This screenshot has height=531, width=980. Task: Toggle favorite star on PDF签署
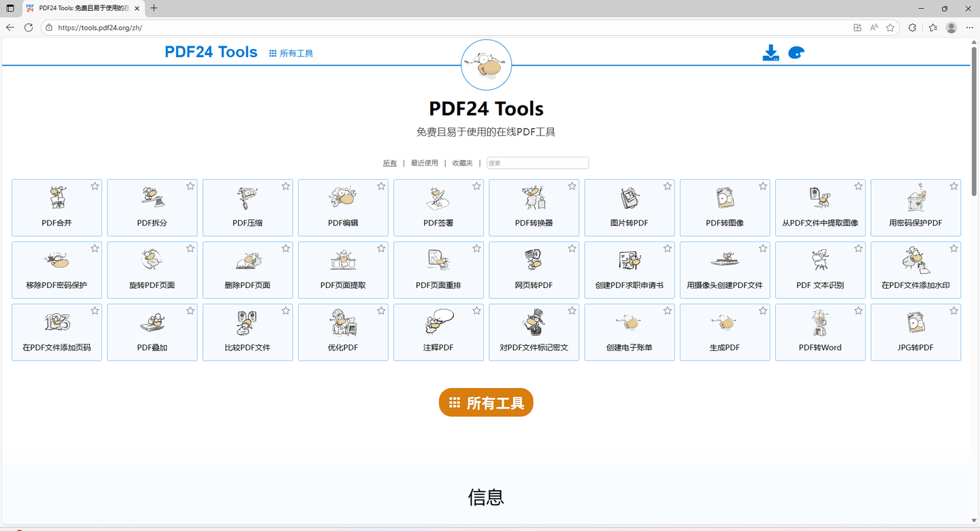point(476,186)
